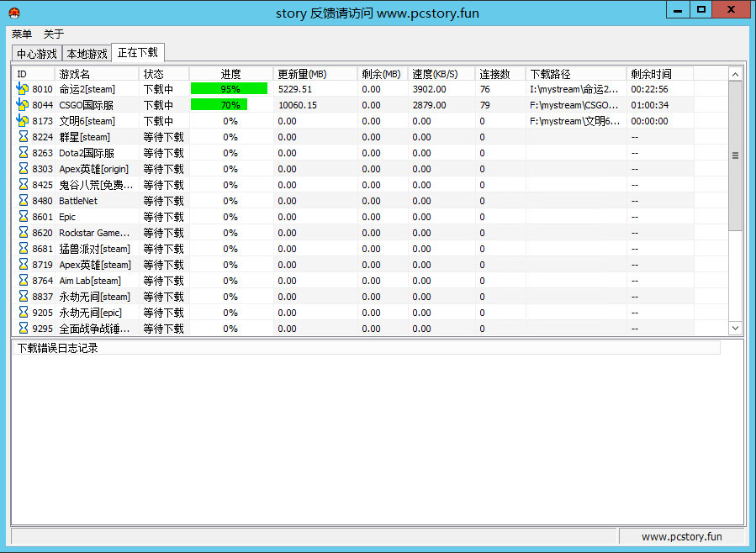Screen dimensions: 756x553
Task: Click scroll up arrow of download list
Action: pos(735,74)
